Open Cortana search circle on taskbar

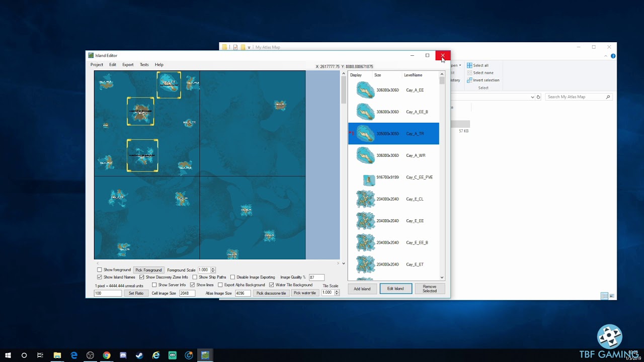pyautogui.click(x=24, y=355)
